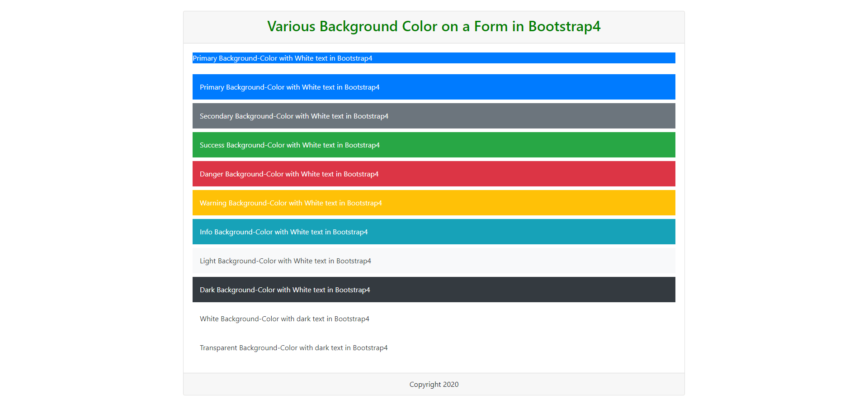Click the Secondary Background-Color gray bar
Image resolution: width=868 pixels, height=409 pixels.
434,116
